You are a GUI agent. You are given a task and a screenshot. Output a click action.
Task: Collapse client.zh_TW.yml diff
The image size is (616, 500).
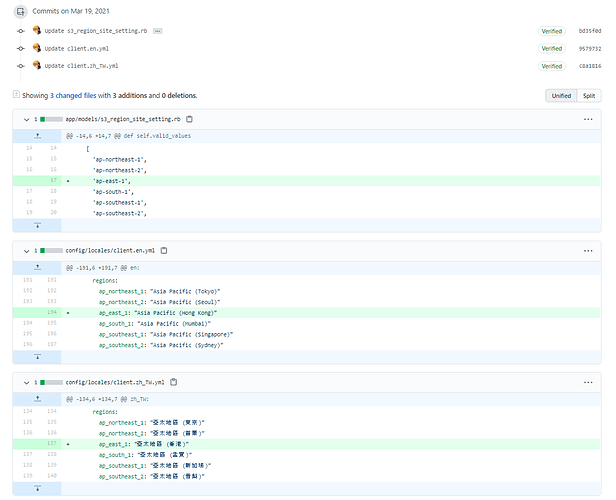(26, 383)
